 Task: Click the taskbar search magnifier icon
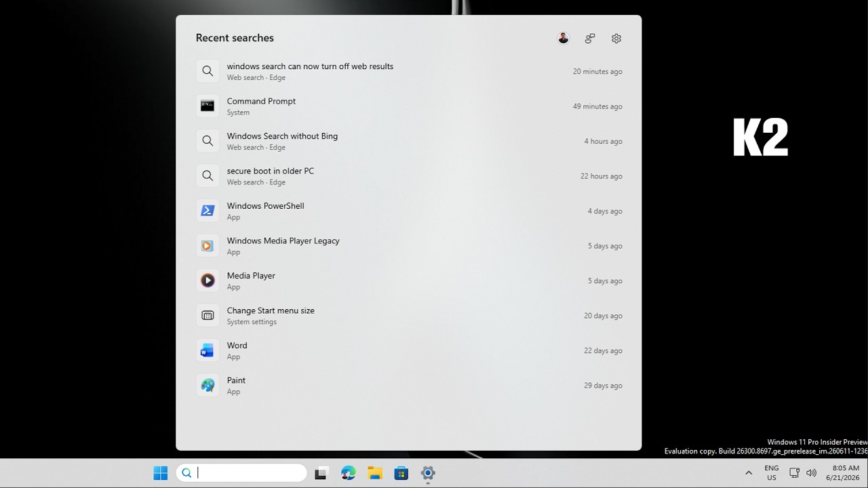pos(186,473)
